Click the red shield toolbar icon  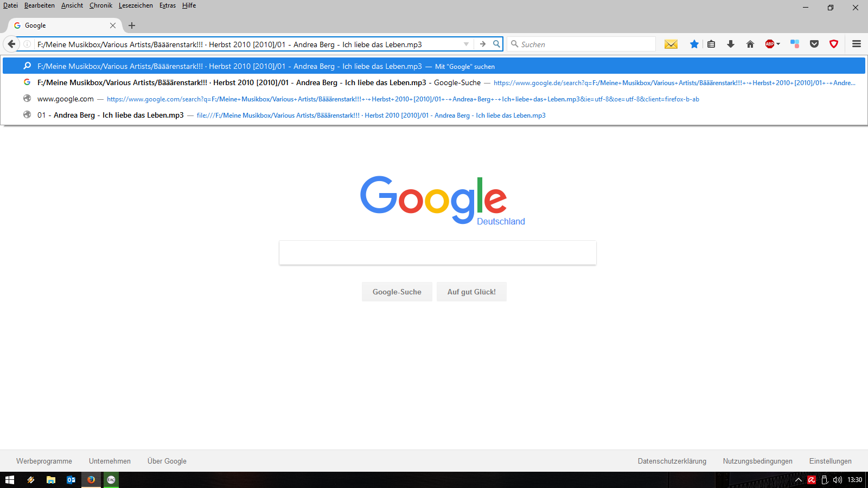[x=834, y=44]
